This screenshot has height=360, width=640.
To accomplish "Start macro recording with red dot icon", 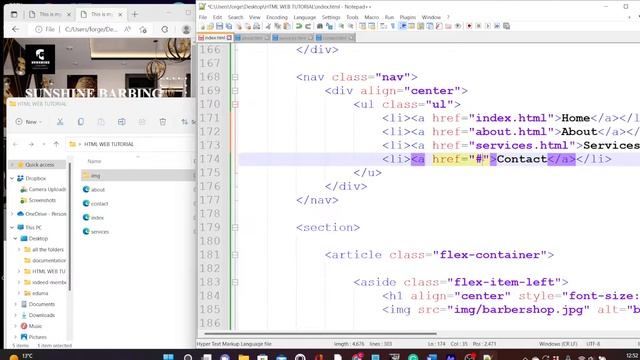I will pos(469,26).
